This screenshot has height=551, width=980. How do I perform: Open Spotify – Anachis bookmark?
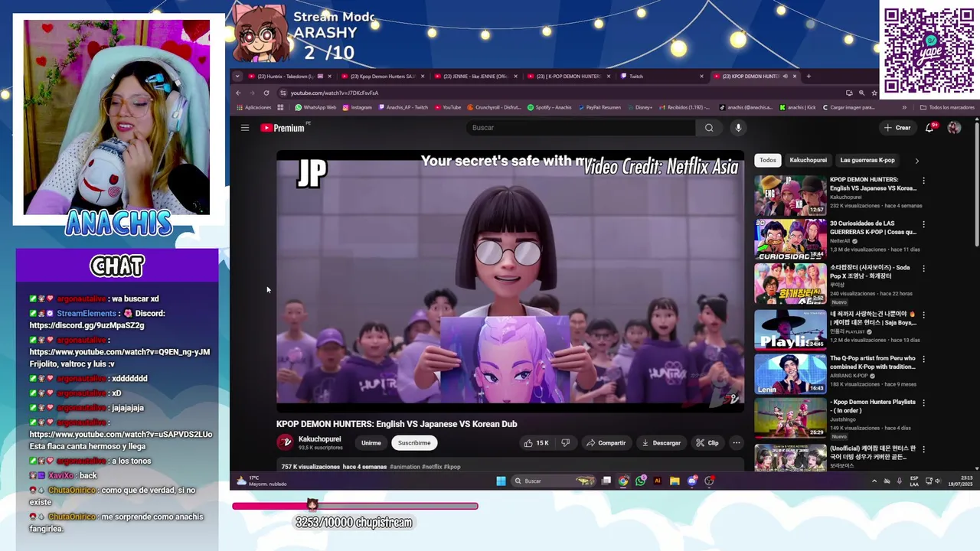point(549,107)
